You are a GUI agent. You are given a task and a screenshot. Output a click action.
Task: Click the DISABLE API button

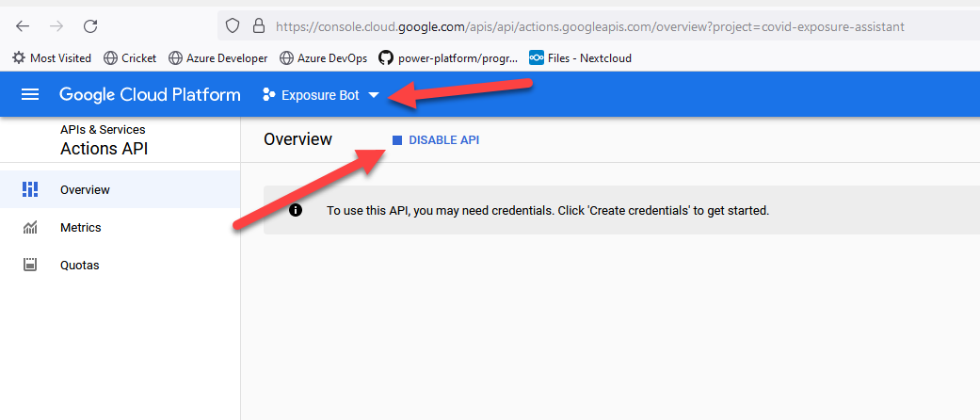tap(436, 139)
